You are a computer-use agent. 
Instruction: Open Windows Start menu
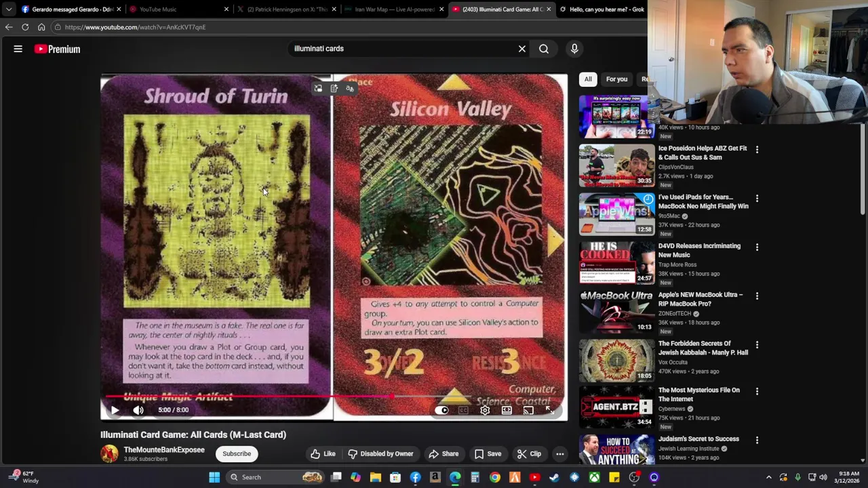coord(214,477)
